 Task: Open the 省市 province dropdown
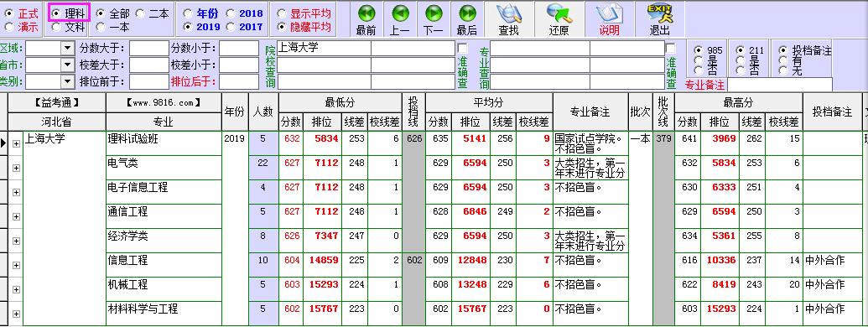pyautogui.click(x=68, y=65)
